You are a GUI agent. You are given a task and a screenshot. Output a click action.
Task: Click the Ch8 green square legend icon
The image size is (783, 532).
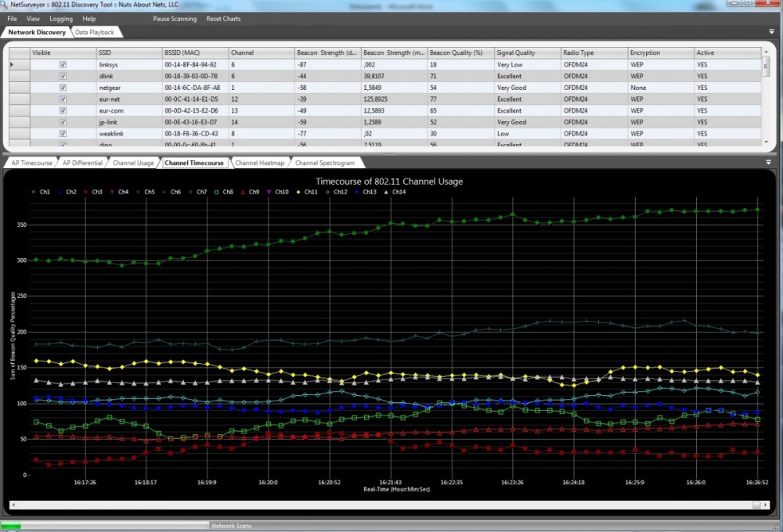coord(216,192)
